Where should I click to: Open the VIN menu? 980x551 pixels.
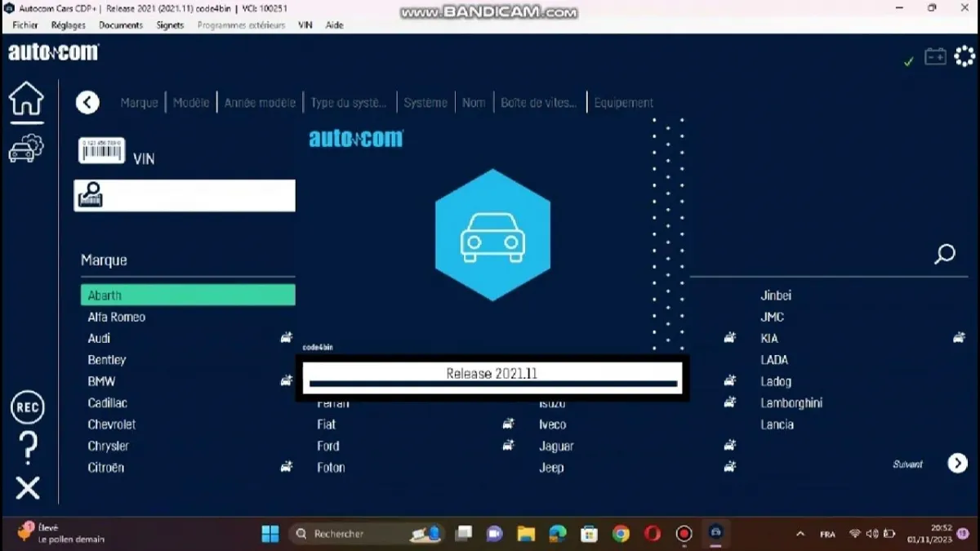[305, 25]
